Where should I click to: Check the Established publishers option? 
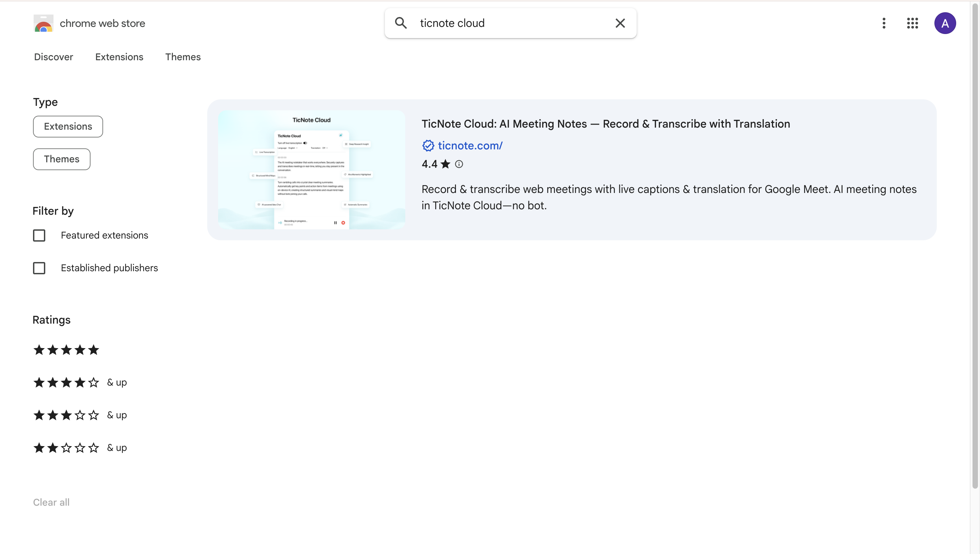tap(39, 268)
